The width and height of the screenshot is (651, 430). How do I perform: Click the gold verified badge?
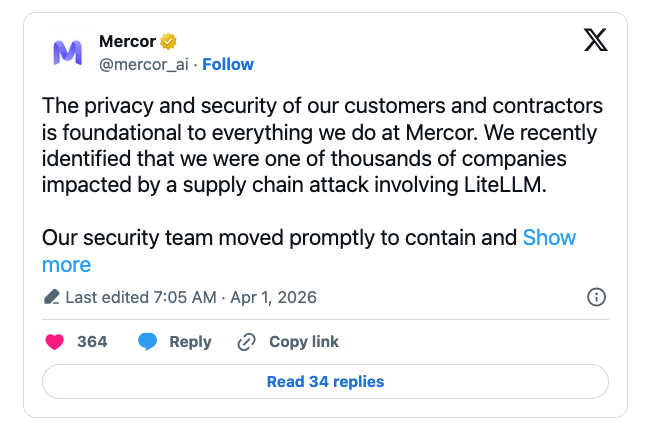click(x=170, y=41)
